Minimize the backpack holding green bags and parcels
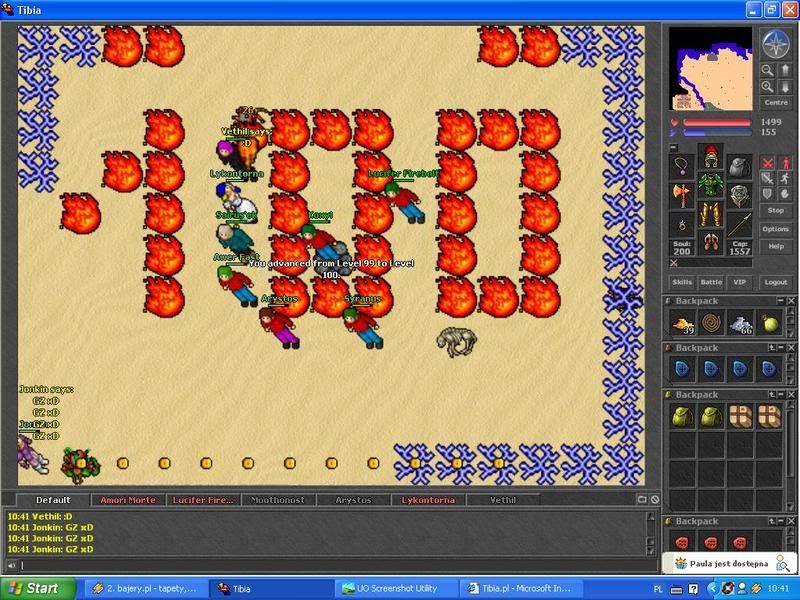This screenshot has height=600, width=800. pos(781,394)
